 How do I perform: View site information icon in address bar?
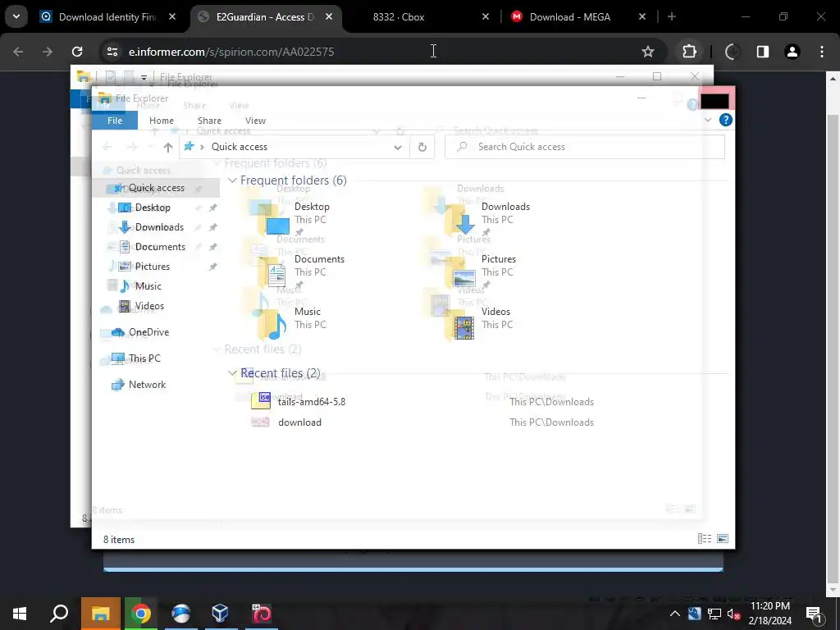pos(112,52)
